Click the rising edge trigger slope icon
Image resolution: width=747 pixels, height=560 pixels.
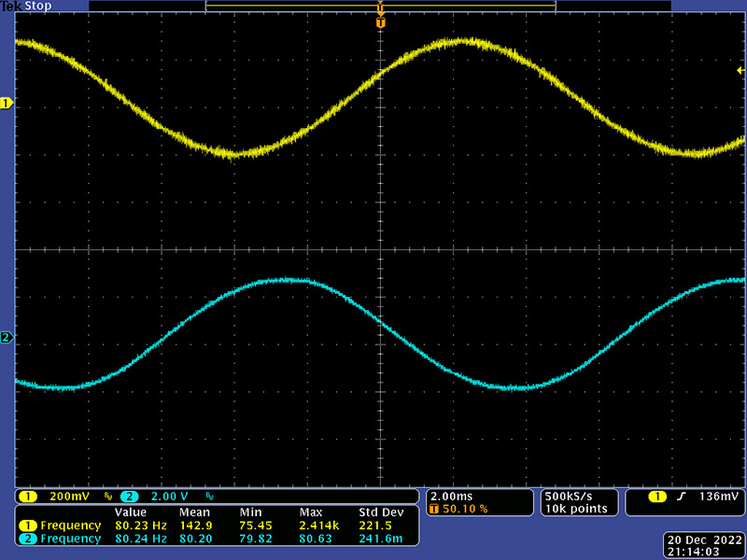682,497
